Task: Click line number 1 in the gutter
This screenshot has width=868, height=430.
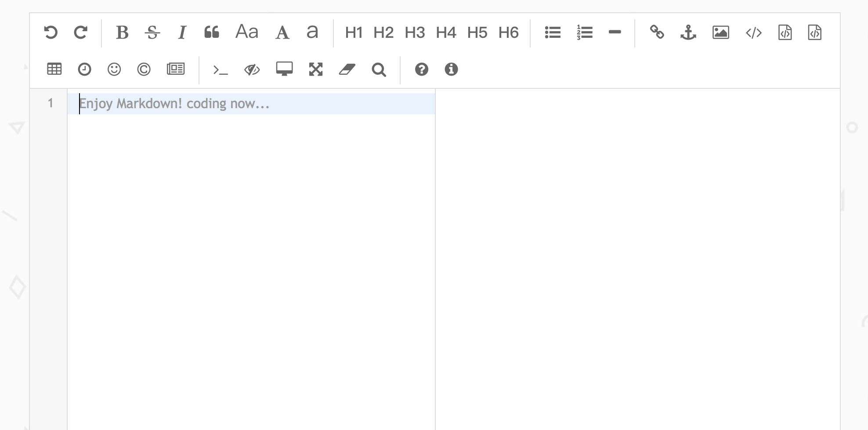Action: [x=51, y=103]
